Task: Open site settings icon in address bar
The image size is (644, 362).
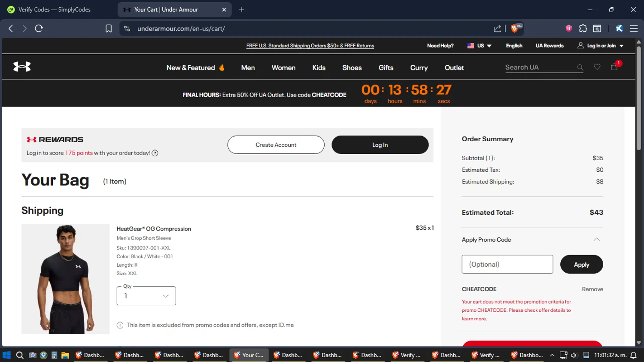Action: pos(127,28)
